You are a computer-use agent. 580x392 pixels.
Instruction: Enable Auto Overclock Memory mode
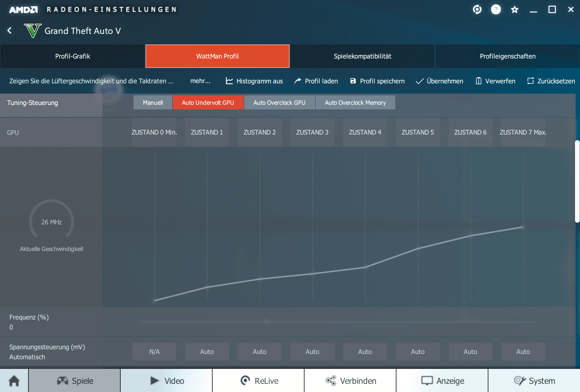(x=355, y=103)
